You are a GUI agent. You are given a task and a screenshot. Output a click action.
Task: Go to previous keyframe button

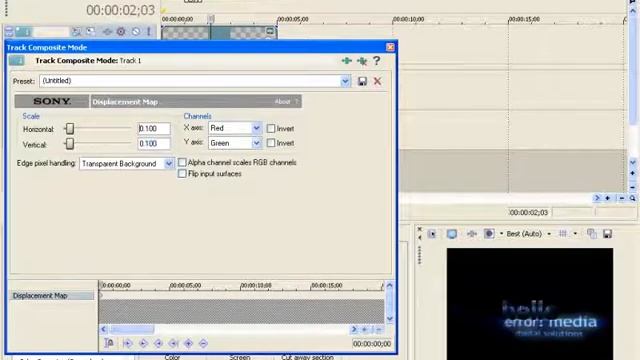tap(143, 344)
